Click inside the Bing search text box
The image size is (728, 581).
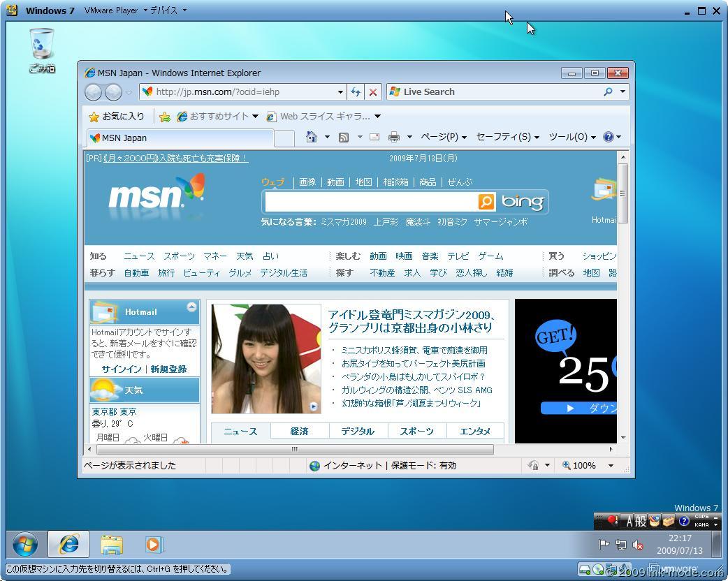370,202
